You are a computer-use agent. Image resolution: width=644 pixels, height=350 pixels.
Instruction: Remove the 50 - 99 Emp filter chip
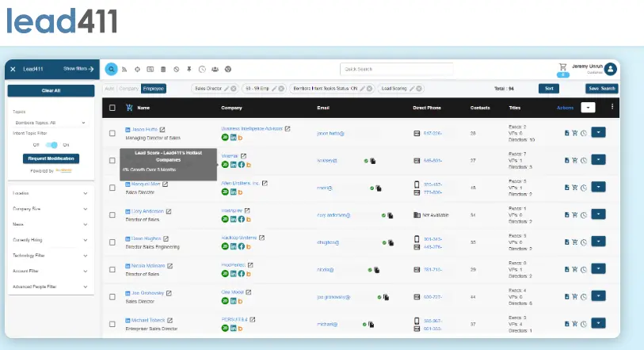(x=281, y=89)
